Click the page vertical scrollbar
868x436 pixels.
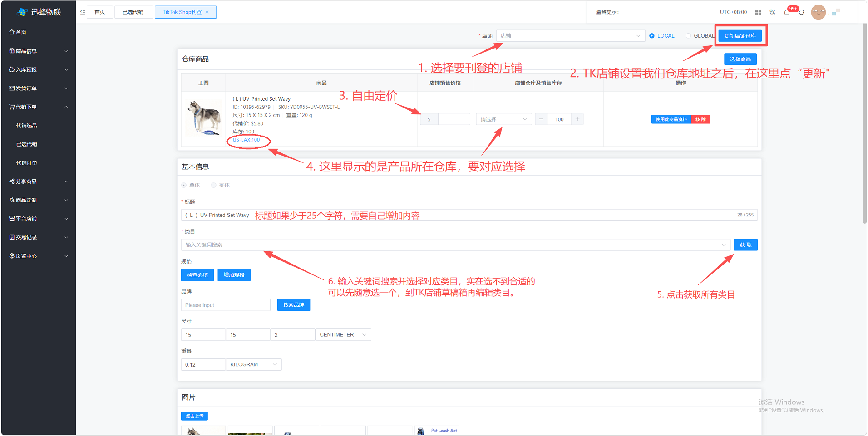coord(864,123)
